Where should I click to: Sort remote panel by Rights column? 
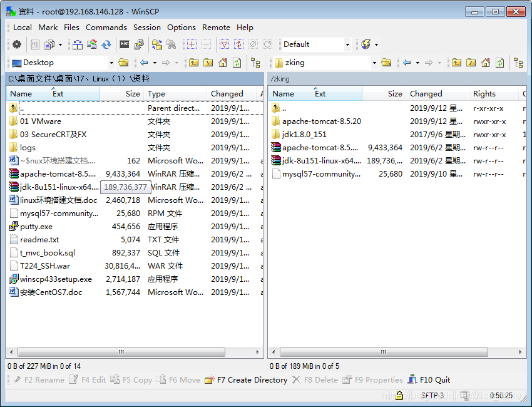coord(494,94)
